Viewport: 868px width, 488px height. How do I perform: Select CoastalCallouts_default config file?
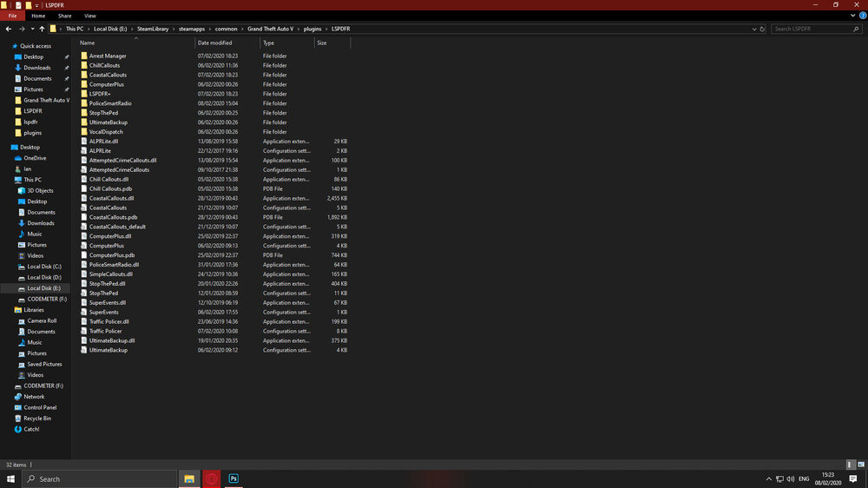tap(117, 228)
